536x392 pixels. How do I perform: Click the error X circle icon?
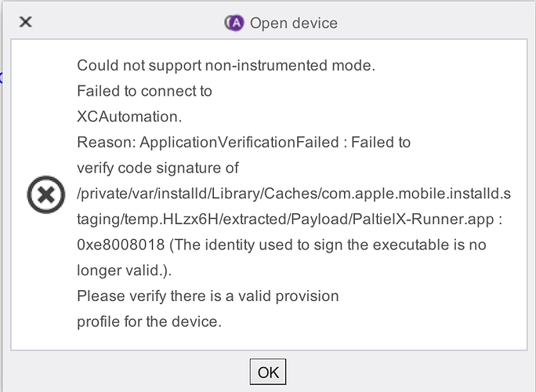pos(46,194)
